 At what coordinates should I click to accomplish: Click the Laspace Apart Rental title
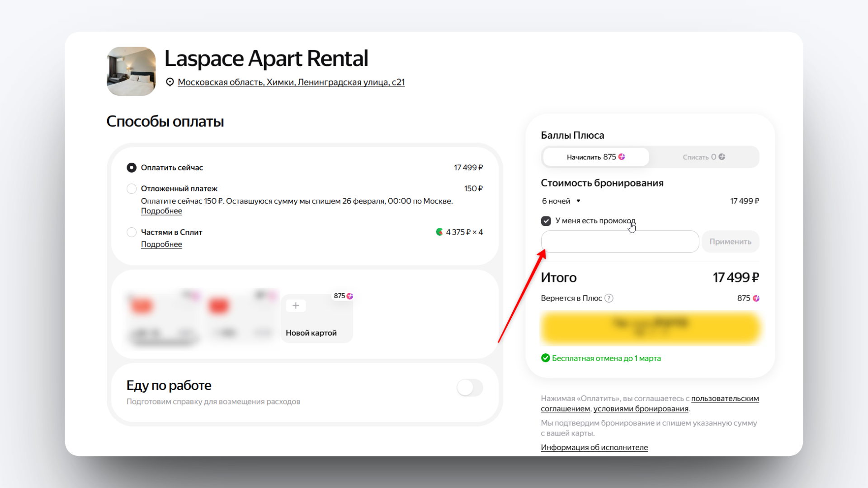[x=266, y=58]
